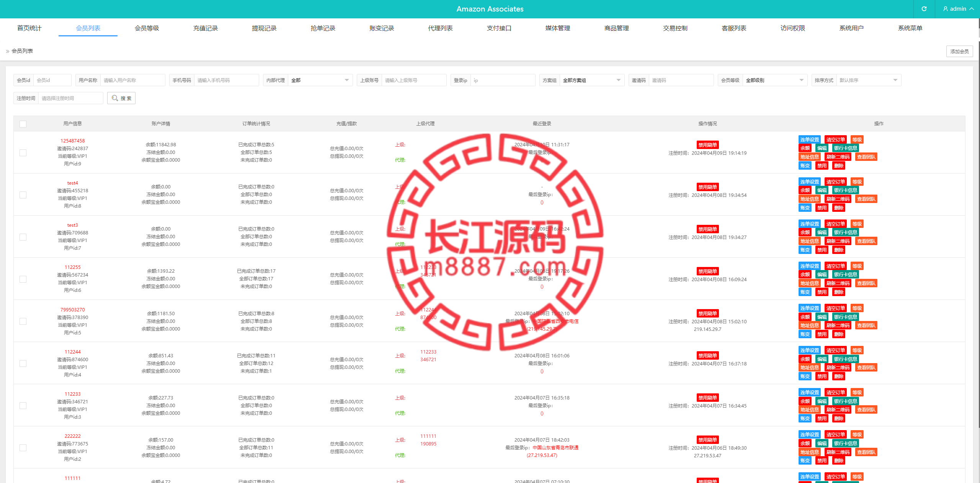Click 账变 button for user 799503270
Image resolution: width=980 pixels, height=483 pixels.
[805, 334]
